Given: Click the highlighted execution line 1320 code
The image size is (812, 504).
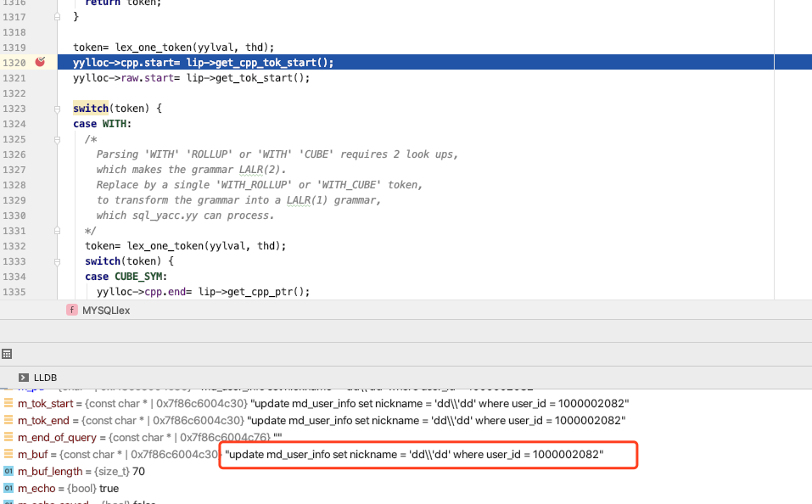Looking at the screenshot, I should pyautogui.click(x=204, y=63).
